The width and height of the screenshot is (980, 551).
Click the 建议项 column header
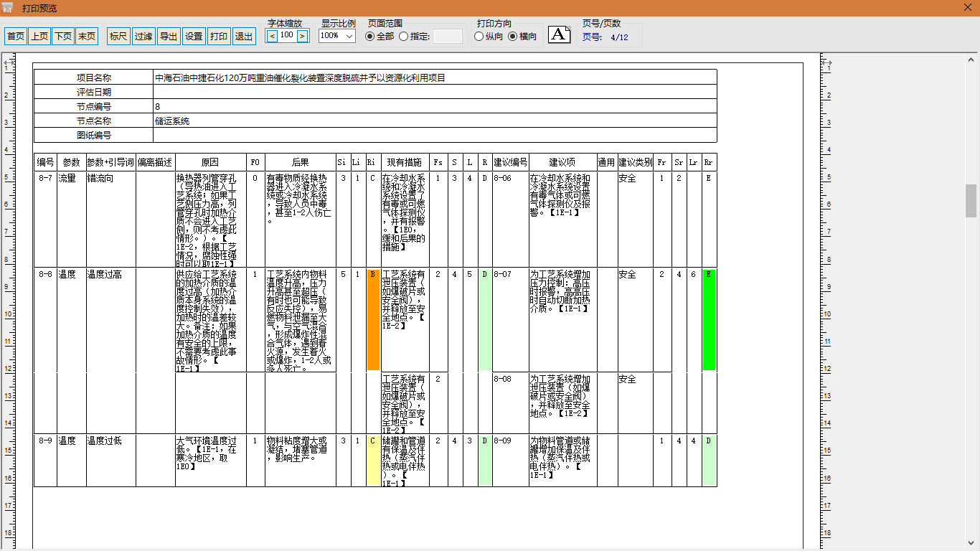click(x=563, y=163)
